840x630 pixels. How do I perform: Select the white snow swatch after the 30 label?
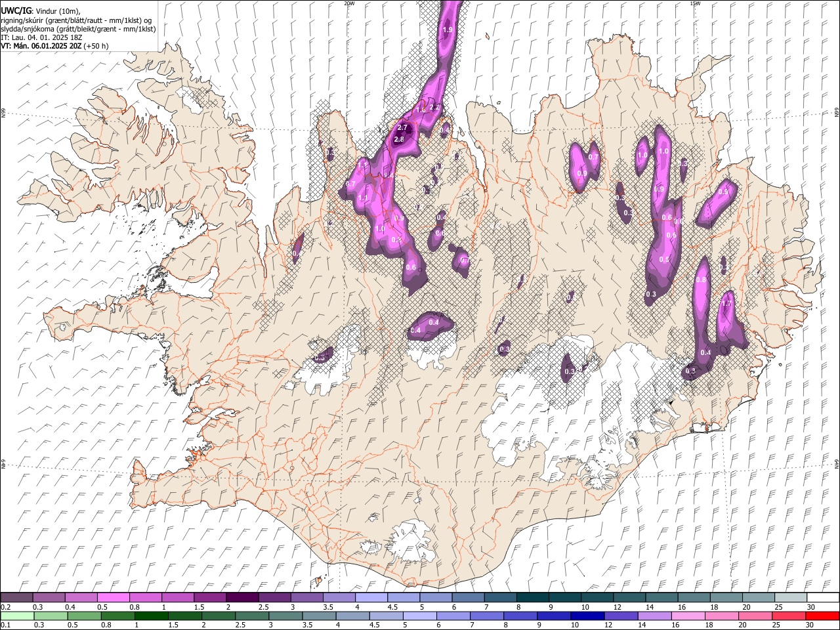pos(823,597)
